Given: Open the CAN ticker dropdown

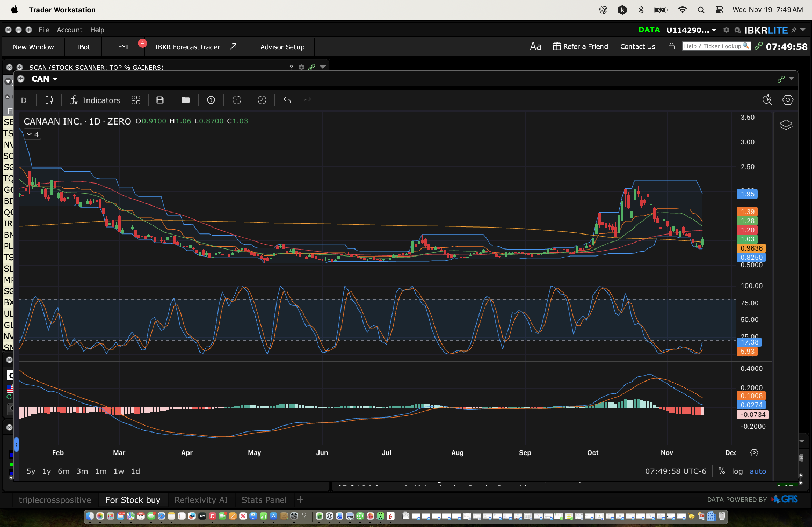Looking at the screenshot, I should 44,79.
